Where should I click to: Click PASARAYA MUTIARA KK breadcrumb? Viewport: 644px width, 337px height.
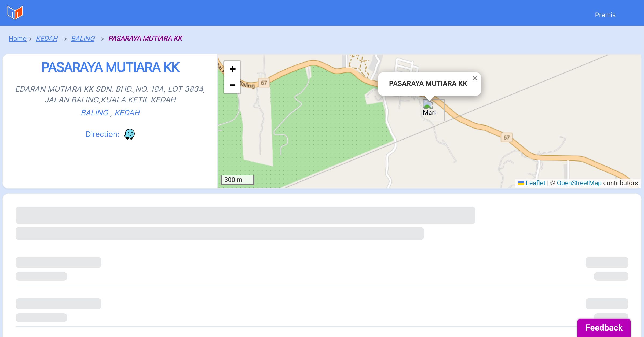(145, 39)
